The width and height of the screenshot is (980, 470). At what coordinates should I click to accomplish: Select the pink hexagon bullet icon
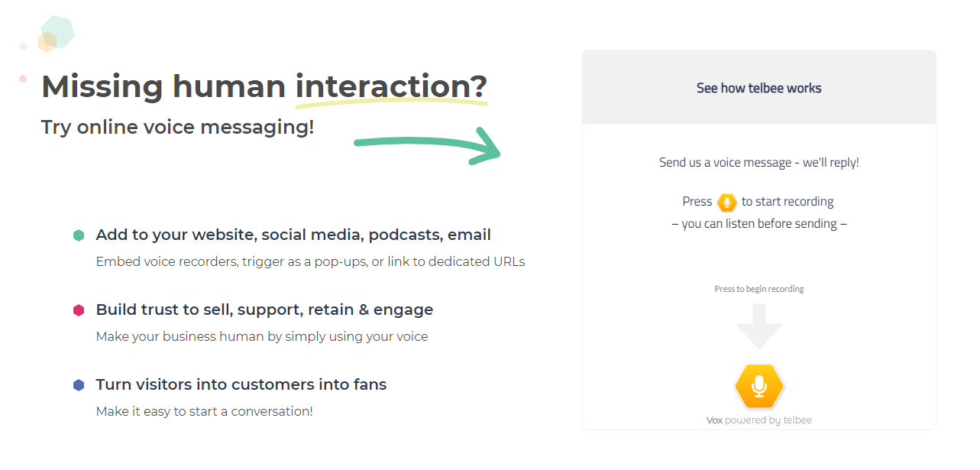click(x=79, y=310)
